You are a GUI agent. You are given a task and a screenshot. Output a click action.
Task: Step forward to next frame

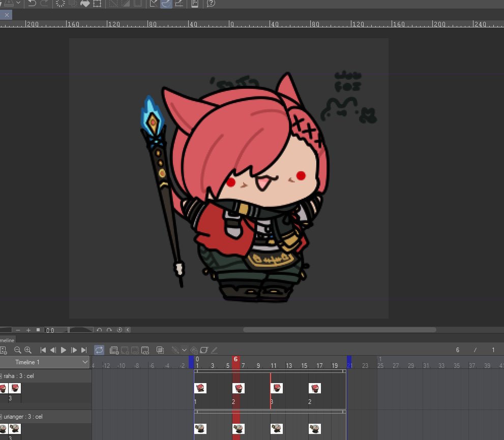point(74,350)
